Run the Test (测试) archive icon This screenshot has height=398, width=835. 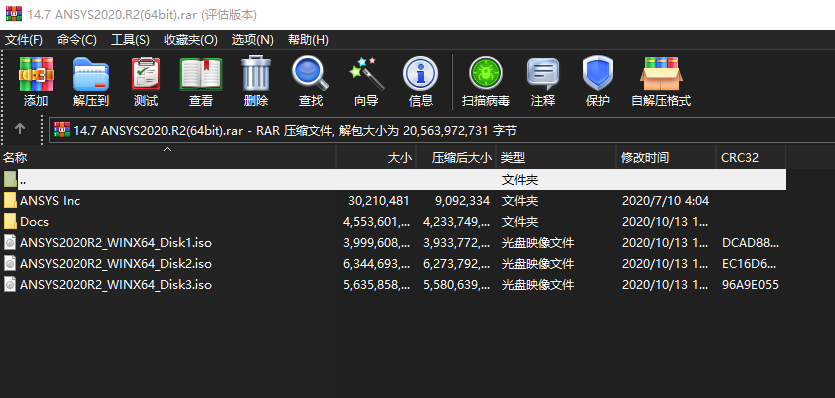click(145, 75)
